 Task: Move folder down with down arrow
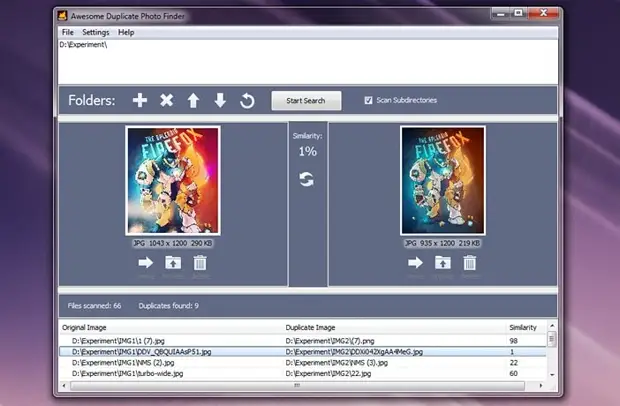[x=220, y=101]
